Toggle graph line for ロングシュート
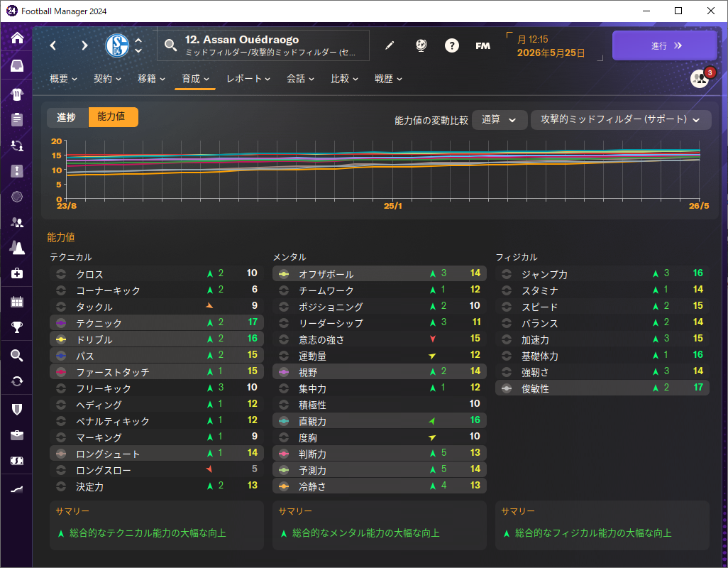Image resolution: width=728 pixels, height=568 pixels. click(61, 454)
